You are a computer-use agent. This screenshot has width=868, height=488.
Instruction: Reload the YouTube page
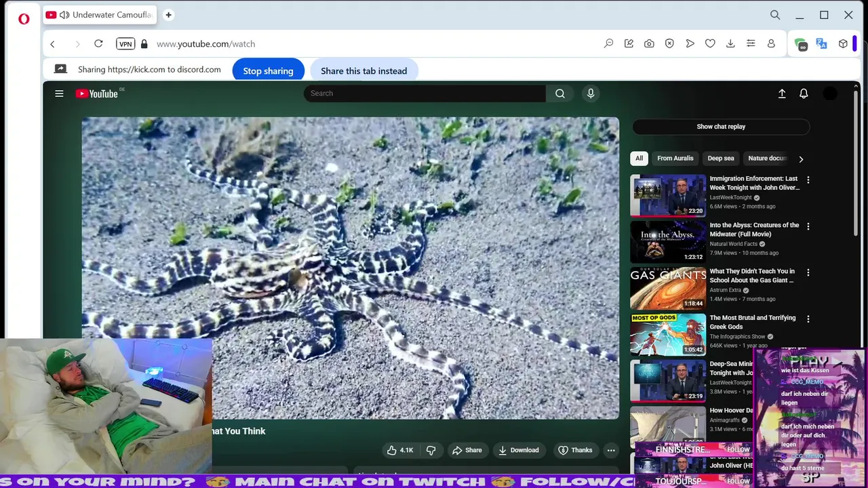click(98, 43)
